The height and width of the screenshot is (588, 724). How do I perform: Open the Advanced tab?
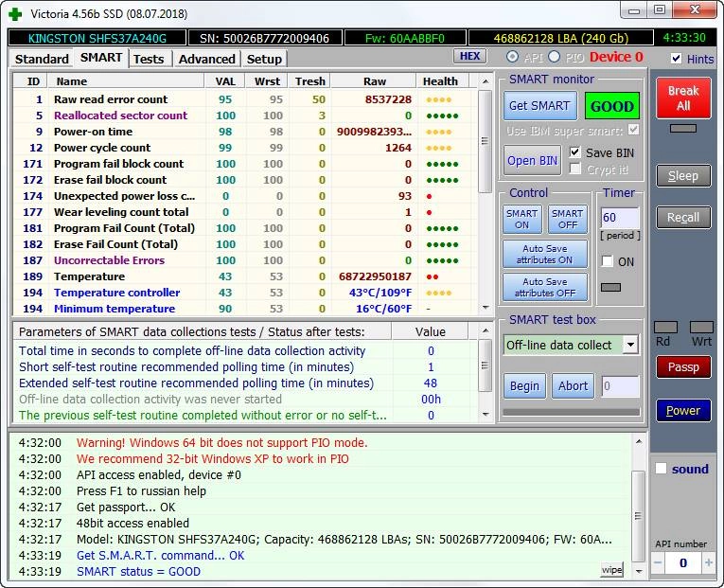point(207,59)
